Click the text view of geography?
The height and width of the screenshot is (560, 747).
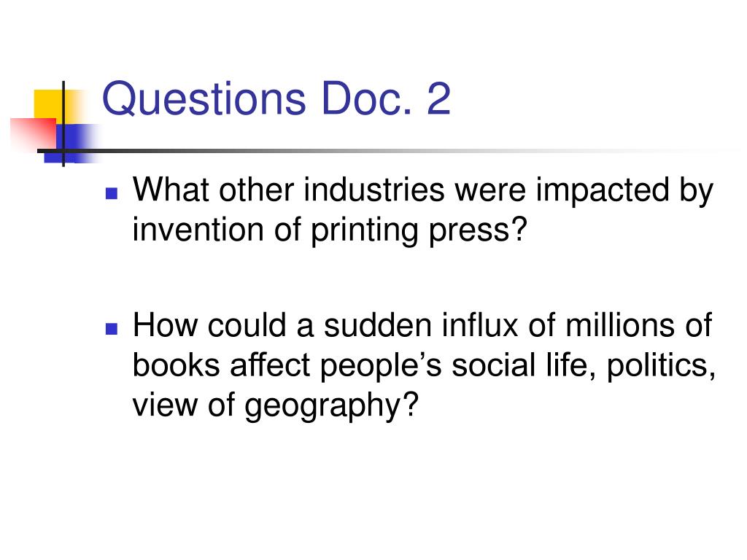(275, 406)
